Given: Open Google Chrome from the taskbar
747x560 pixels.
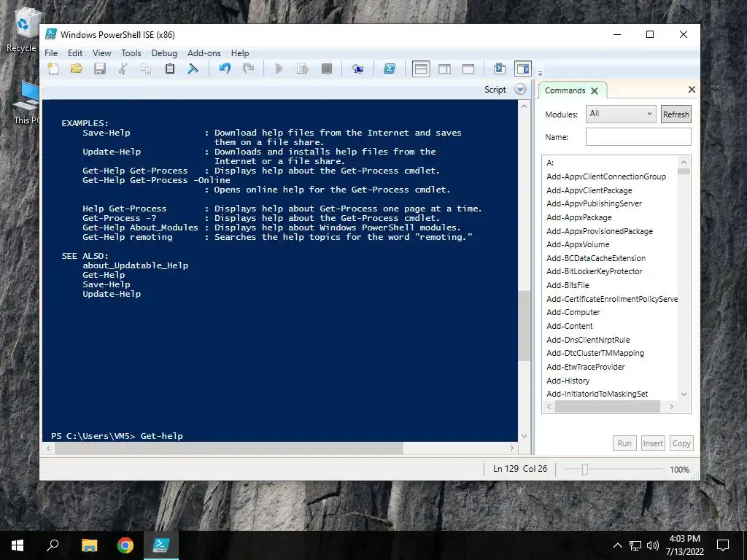Looking at the screenshot, I should 125,545.
